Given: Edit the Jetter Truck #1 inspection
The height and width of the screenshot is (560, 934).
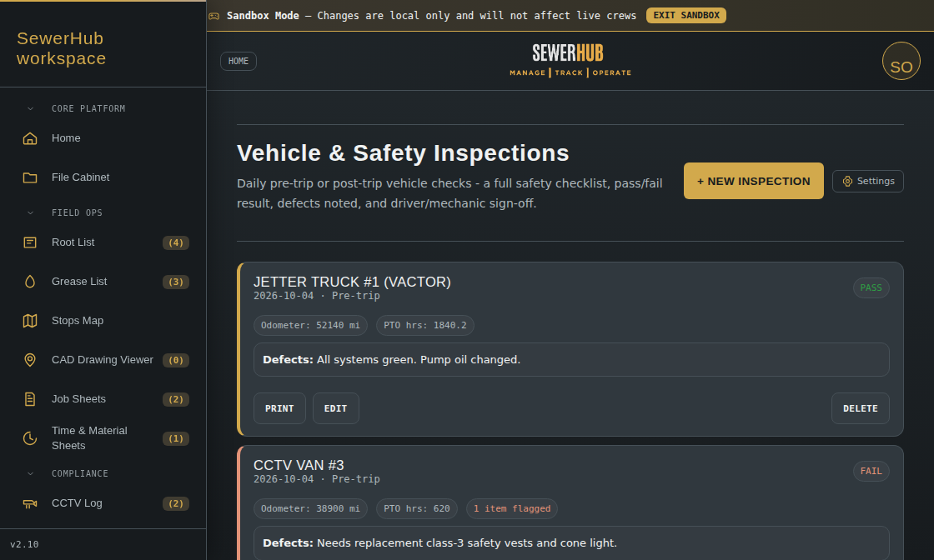Looking at the screenshot, I should coord(335,408).
